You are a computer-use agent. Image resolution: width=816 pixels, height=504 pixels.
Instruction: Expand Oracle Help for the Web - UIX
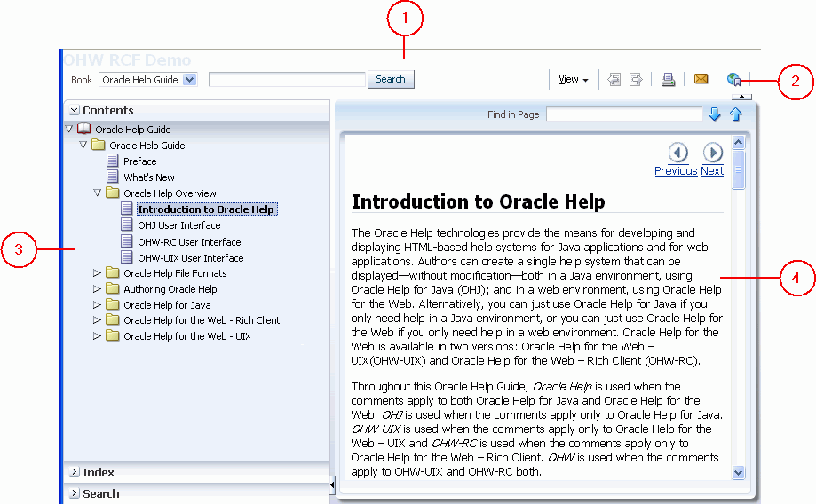point(98,336)
